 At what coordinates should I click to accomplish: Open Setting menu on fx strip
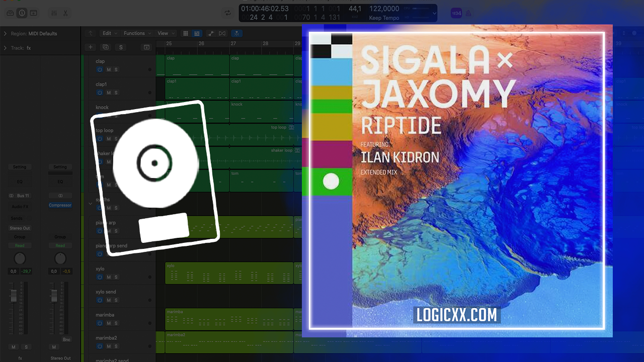20,167
